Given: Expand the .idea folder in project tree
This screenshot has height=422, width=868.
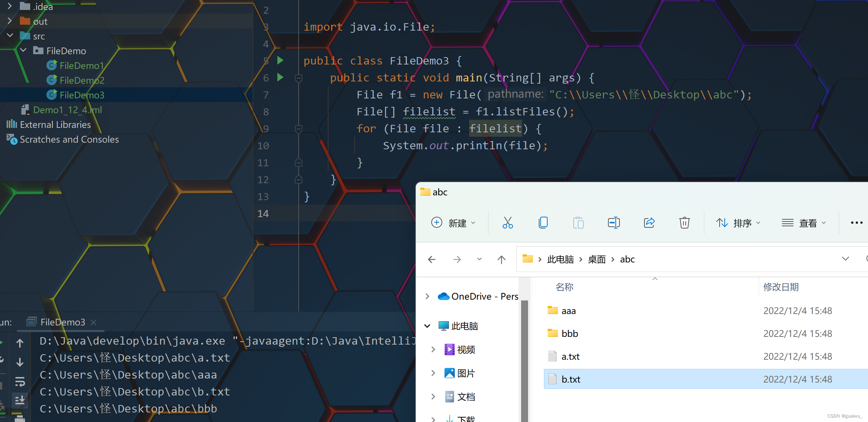Looking at the screenshot, I should 10,6.
